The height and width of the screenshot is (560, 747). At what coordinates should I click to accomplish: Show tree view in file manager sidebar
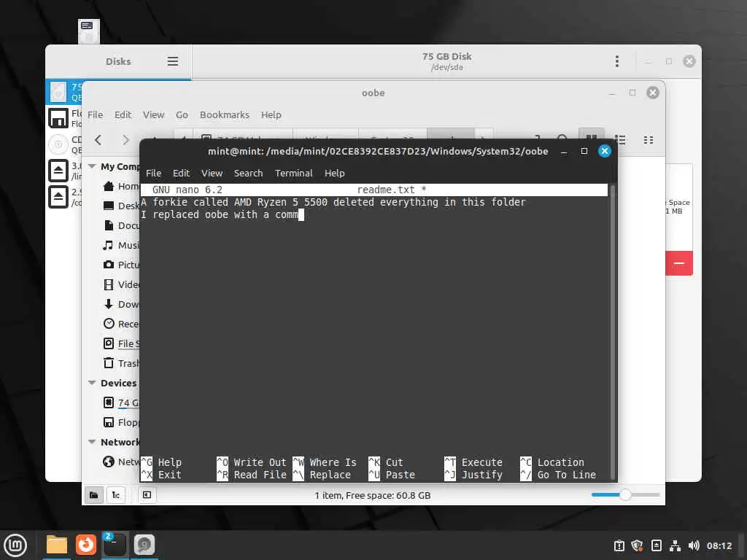point(116,495)
